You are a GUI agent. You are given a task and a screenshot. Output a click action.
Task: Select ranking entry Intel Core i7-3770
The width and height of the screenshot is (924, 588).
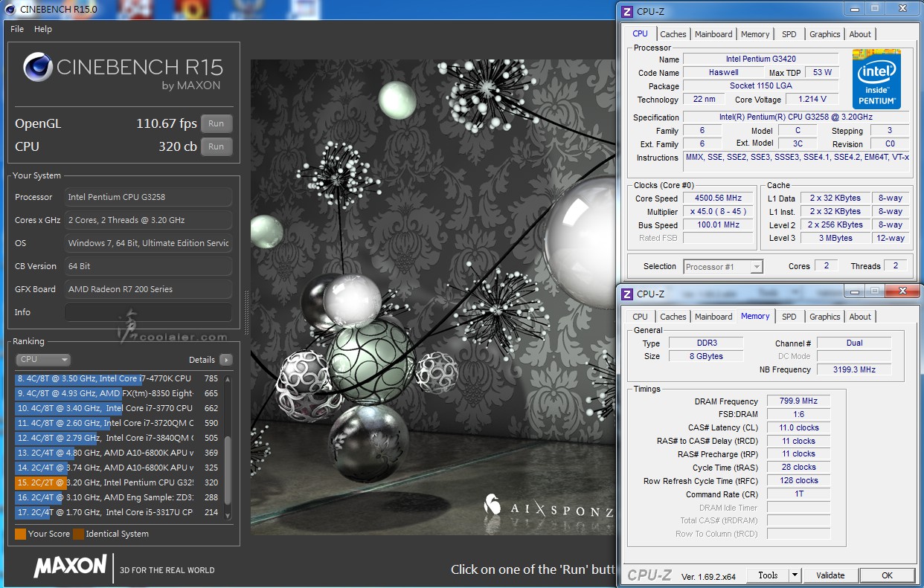118,408
